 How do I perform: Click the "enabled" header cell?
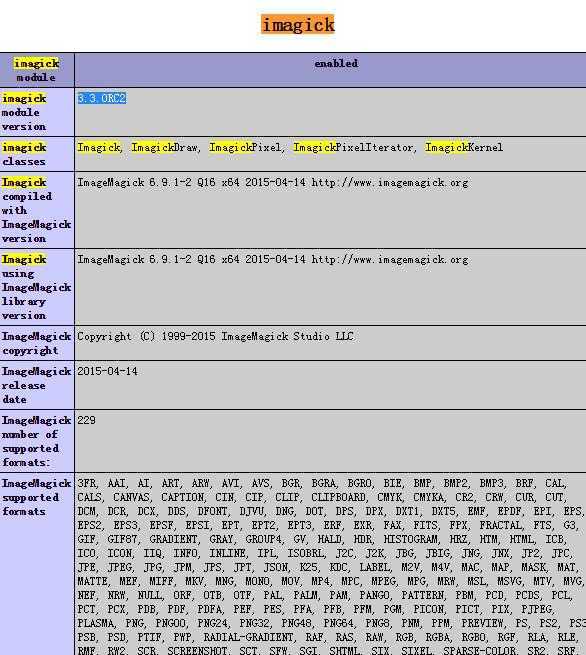(x=336, y=63)
